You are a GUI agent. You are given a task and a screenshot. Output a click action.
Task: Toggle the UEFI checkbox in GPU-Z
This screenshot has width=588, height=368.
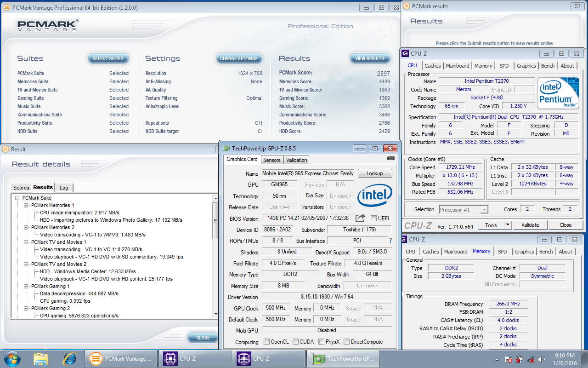[x=374, y=218]
